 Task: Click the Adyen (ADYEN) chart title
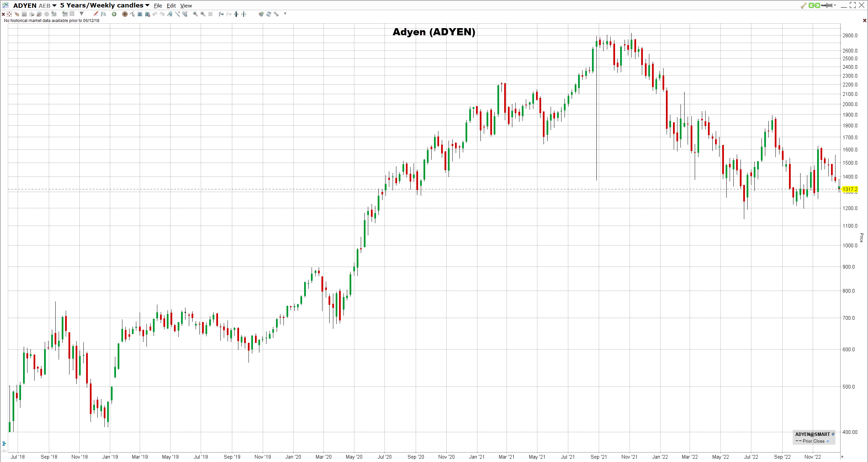pos(434,32)
